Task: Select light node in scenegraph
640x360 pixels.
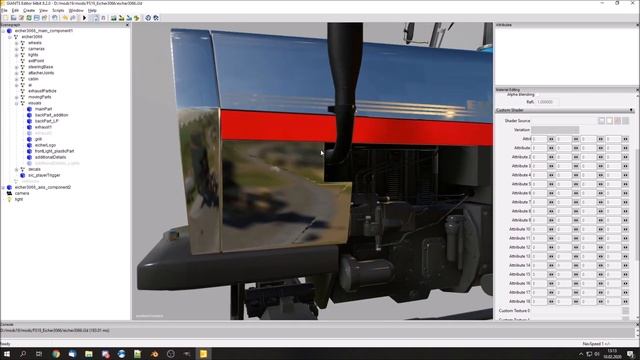Action: [x=19, y=199]
